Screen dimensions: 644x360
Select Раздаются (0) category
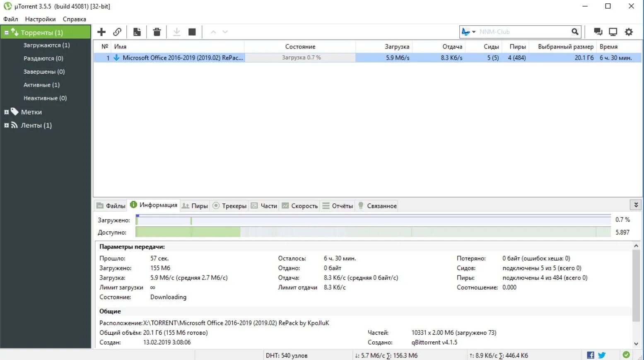[x=43, y=58]
